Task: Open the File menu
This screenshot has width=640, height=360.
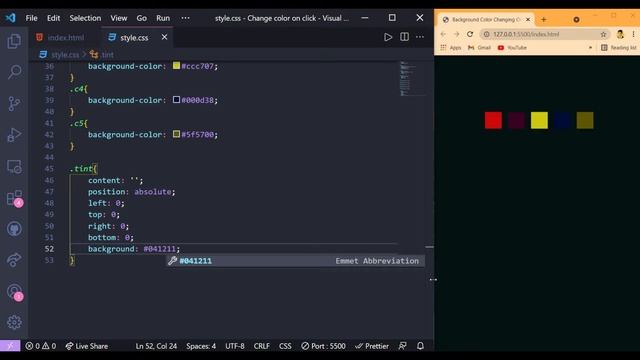Action: [31, 18]
